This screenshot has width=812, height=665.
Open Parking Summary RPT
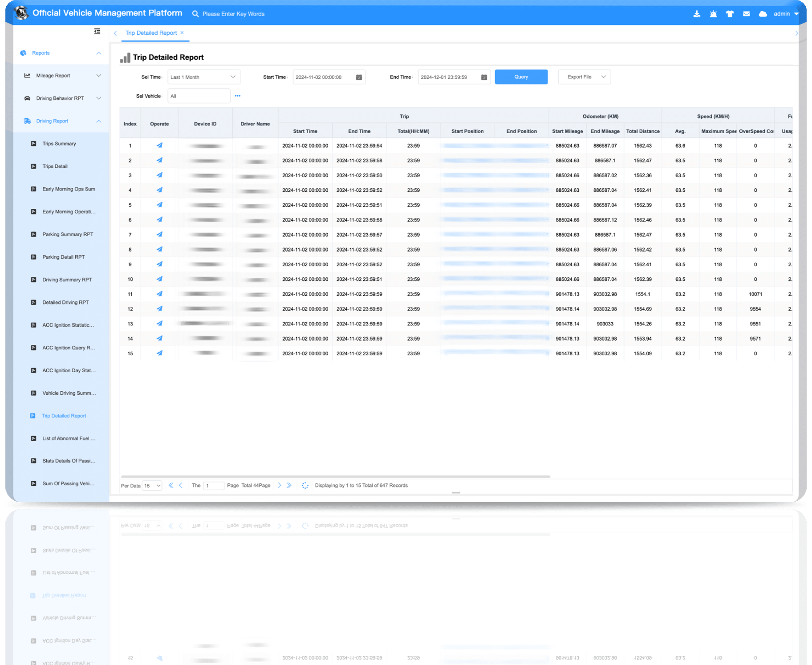[x=68, y=235]
